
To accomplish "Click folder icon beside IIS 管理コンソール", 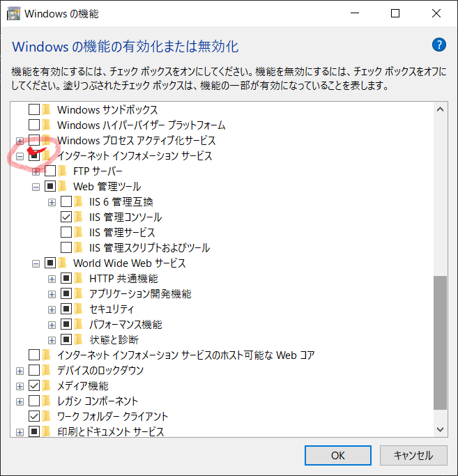I will 79,217.
